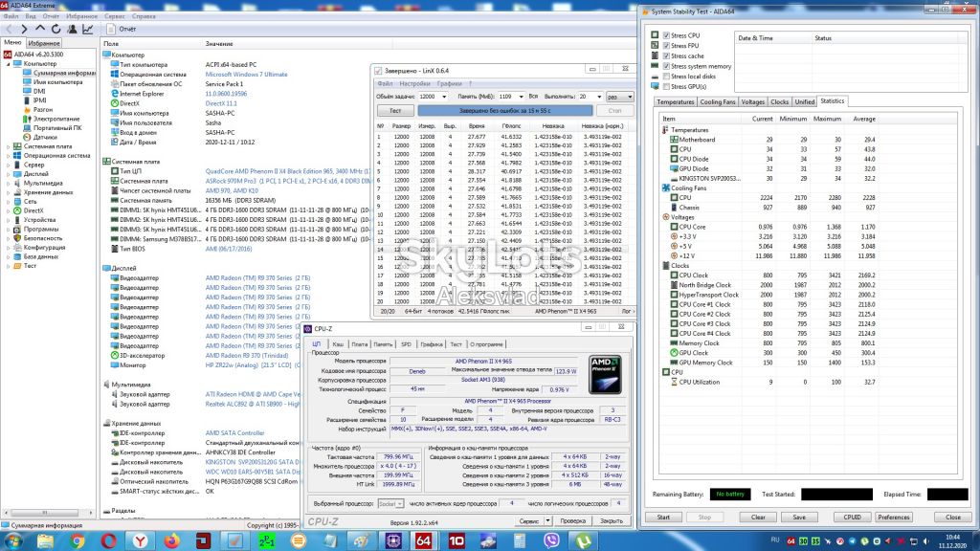980x551 pixels.
Task: Select DMI item in AIDA64 tree
Action: click(38, 91)
